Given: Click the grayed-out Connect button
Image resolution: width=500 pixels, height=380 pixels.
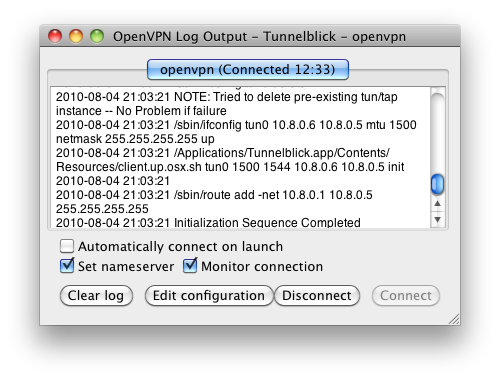Looking at the screenshot, I should tap(406, 295).
